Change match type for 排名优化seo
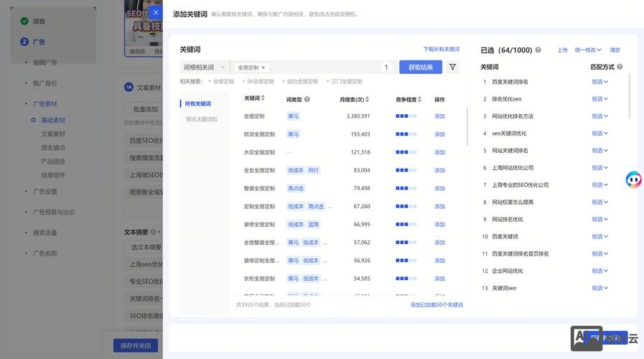The image size is (644, 359). click(x=599, y=99)
